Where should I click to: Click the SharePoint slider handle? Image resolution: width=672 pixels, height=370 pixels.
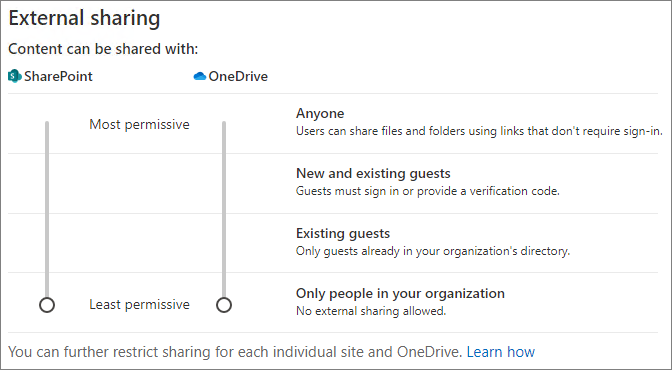coord(47,305)
